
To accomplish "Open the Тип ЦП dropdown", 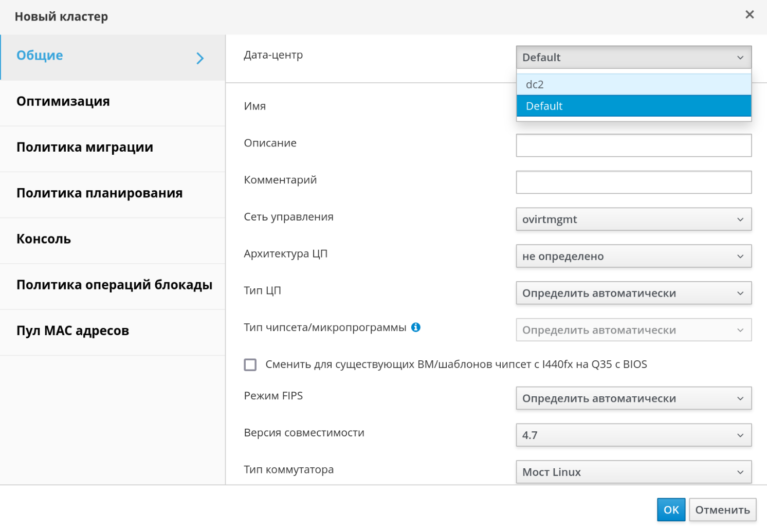I will [x=633, y=293].
